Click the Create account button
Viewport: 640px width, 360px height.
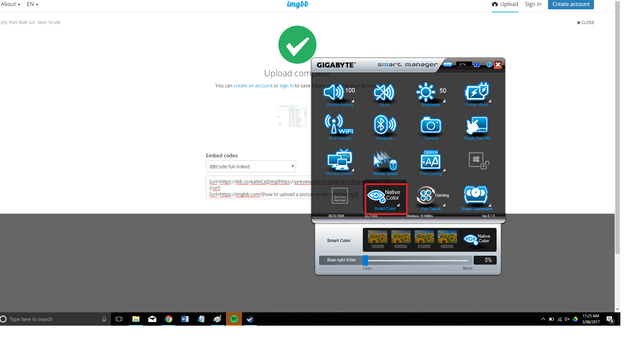(571, 4)
